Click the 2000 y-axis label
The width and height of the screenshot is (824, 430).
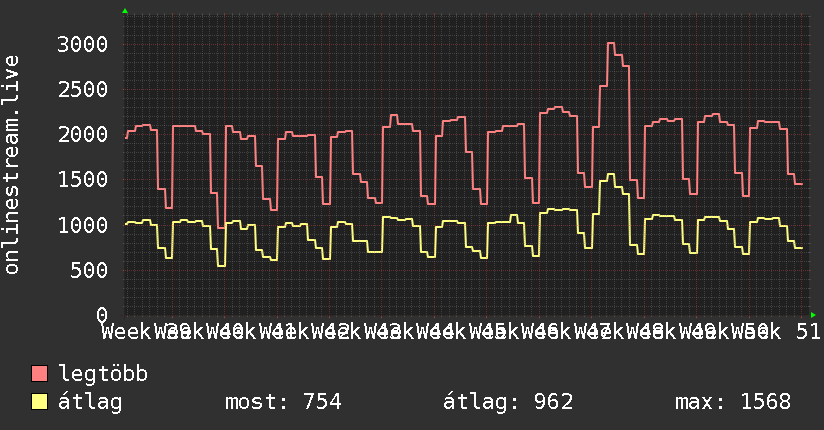[83, 135]
